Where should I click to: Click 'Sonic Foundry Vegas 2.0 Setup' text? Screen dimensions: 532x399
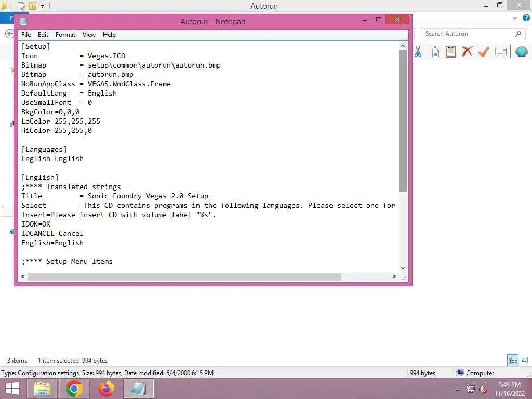pos(148,196)
